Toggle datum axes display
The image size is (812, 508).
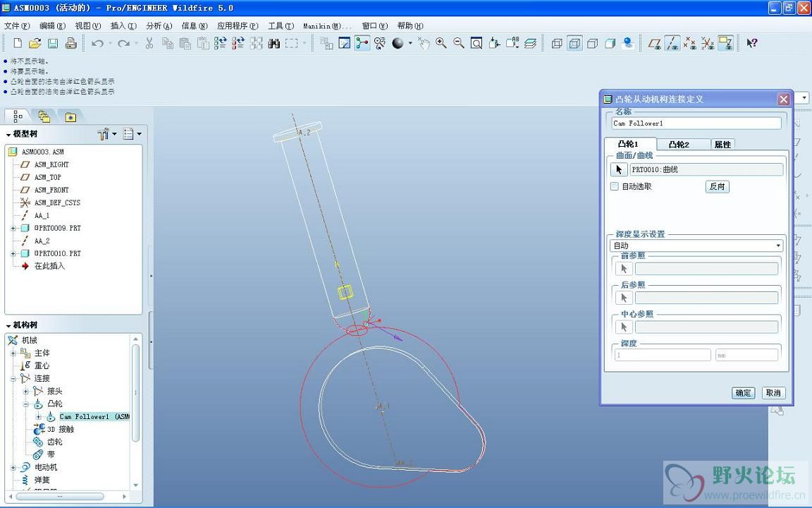coord(672,44)
